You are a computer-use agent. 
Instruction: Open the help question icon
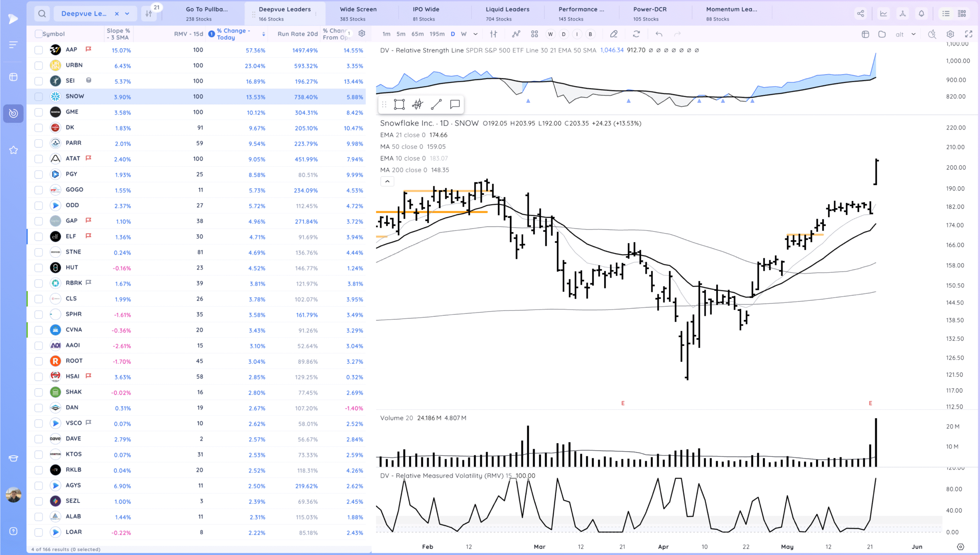point(13,531)
